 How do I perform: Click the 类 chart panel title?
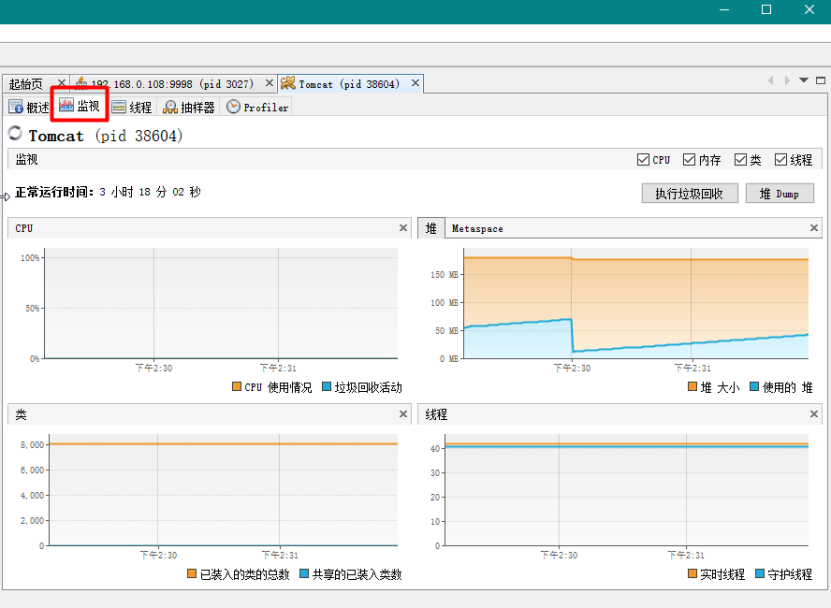click(x=21, y=415)
